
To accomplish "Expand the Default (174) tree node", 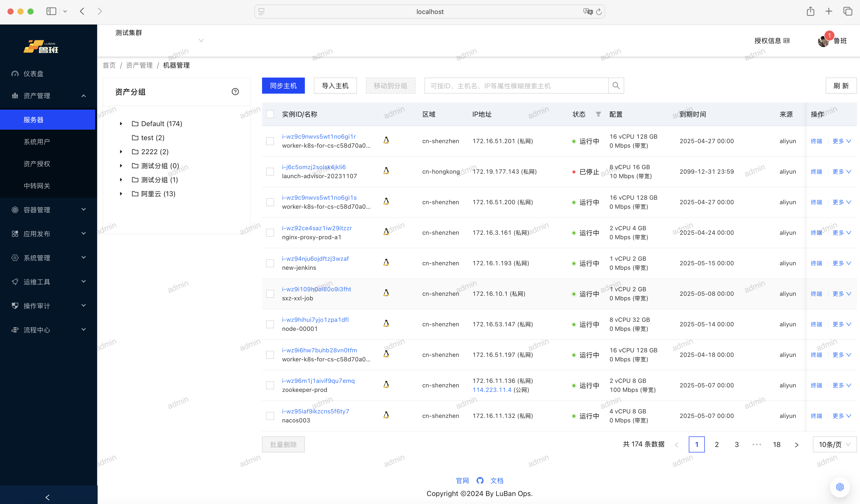I will pos(121,124).
